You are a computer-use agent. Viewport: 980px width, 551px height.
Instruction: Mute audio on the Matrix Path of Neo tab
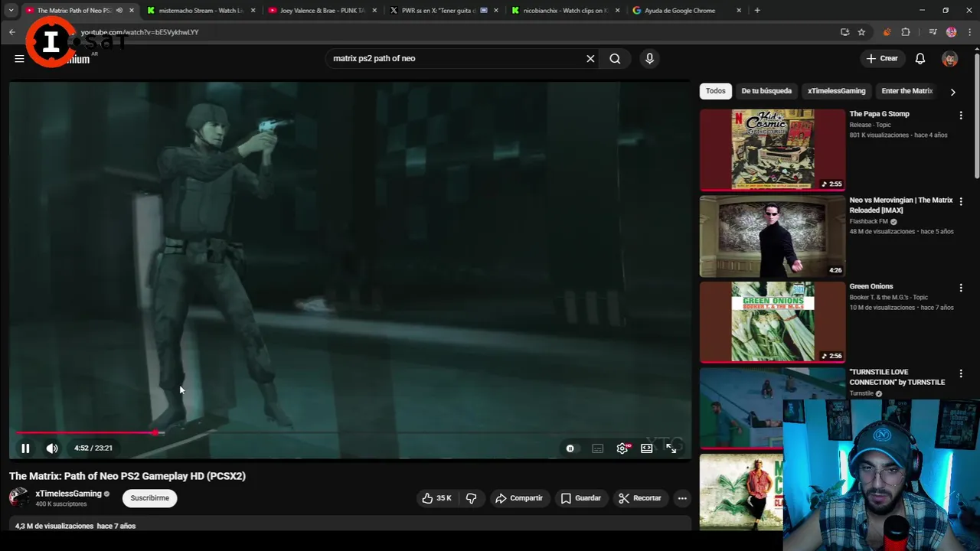tap(119, 11)
